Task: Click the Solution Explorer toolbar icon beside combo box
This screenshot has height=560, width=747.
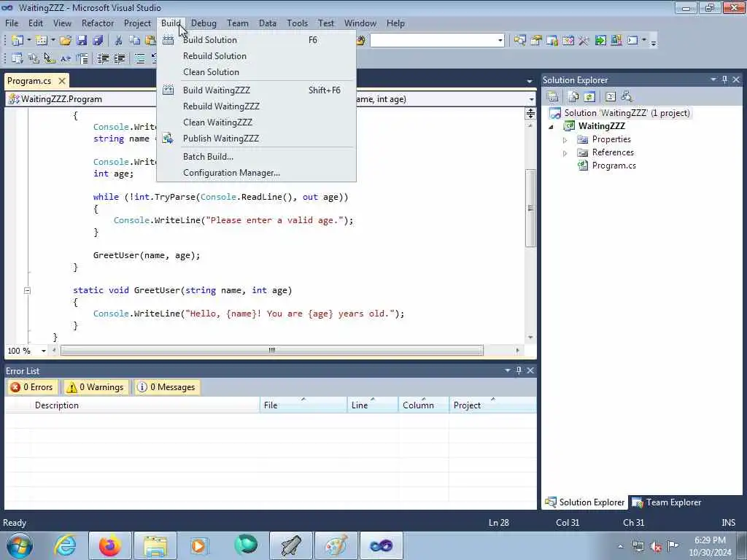Action: pyautogui.click(x=519, y=41)
